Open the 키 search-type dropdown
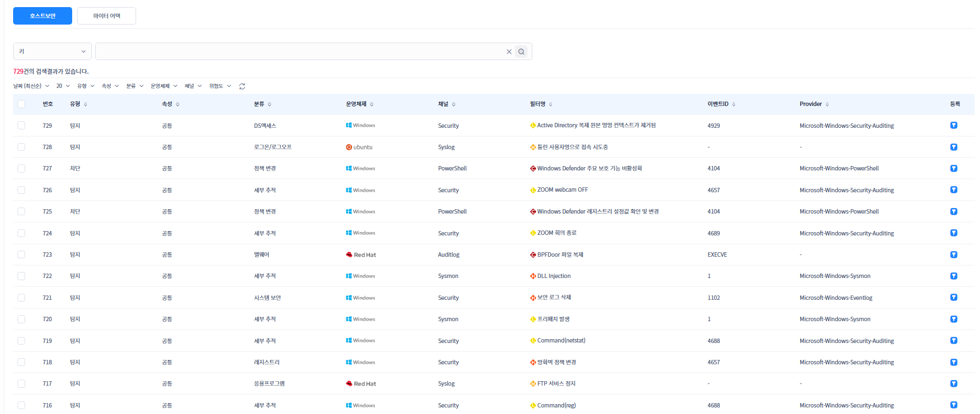Screen dimensions: 980x414 tap(52, 51)
